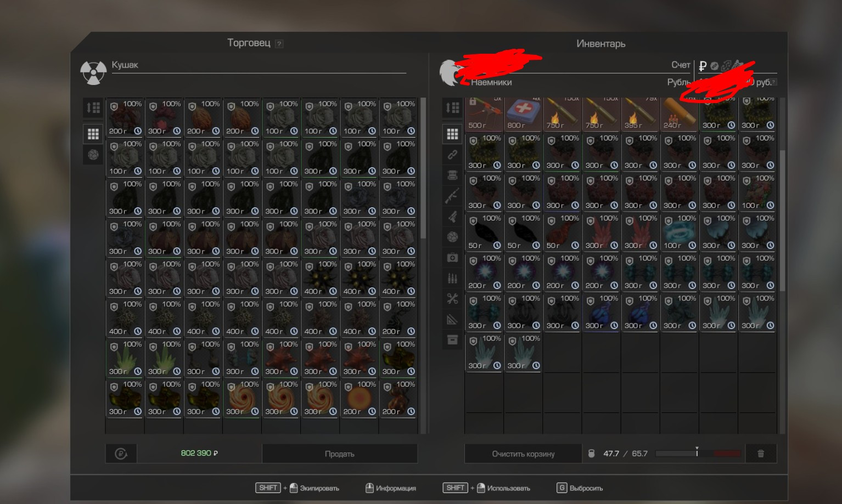Filter inventory by attachments chain-link icon
This screenshot has height=504, width=842.
pos(452,155)
